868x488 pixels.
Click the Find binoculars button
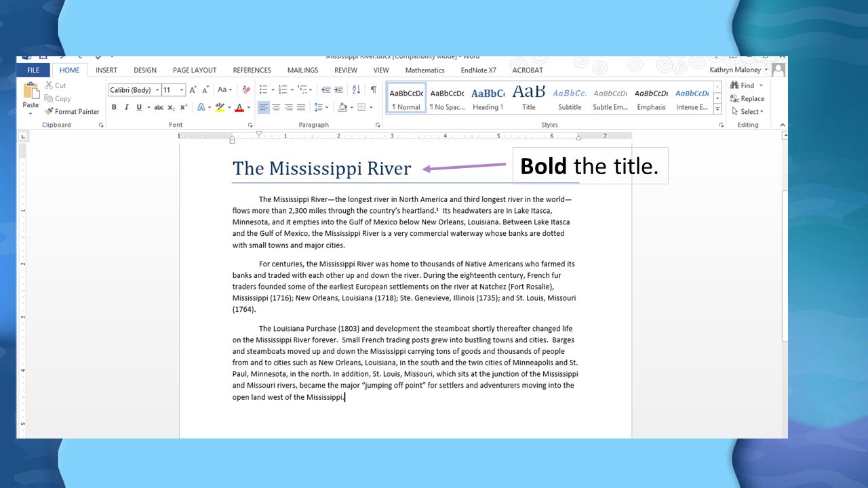coord(743,85)
